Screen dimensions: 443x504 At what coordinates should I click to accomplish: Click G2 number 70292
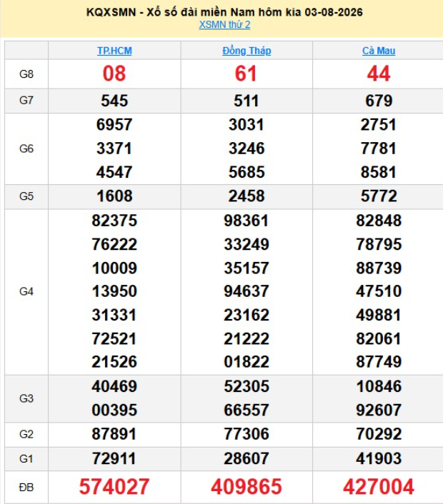379,434
